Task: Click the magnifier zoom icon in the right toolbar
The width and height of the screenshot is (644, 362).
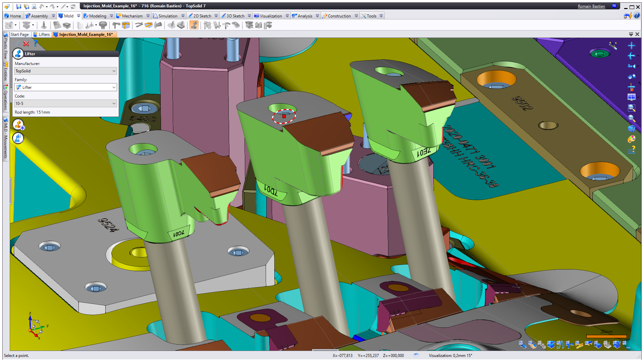Action: (631, 118)
